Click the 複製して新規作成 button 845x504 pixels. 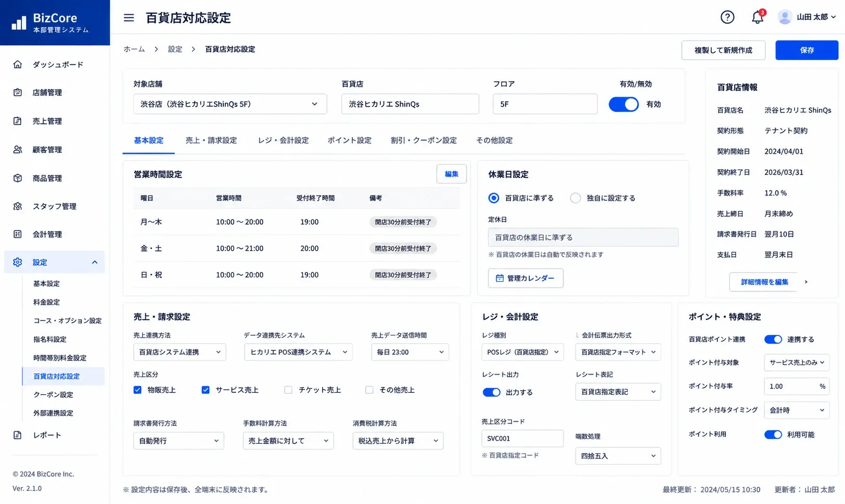click(723, 50)
